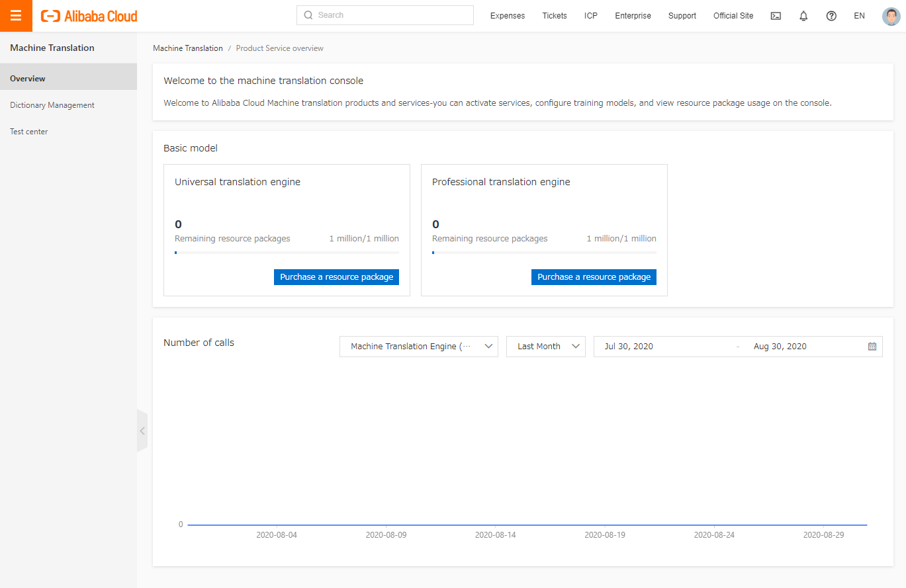Select Dictionary Management in sidebar
Viewport: 906px width, 588px height.
coord(52,105)
